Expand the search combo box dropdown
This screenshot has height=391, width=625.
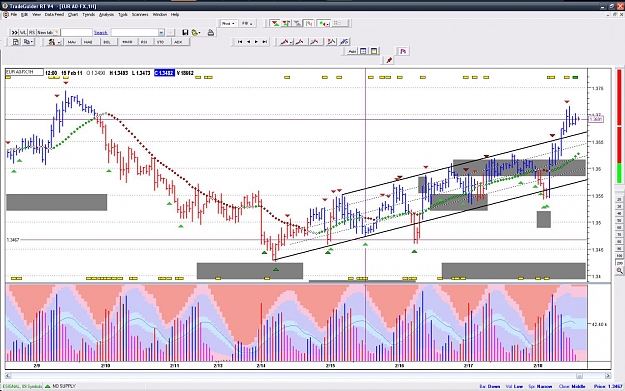[161, 32]
